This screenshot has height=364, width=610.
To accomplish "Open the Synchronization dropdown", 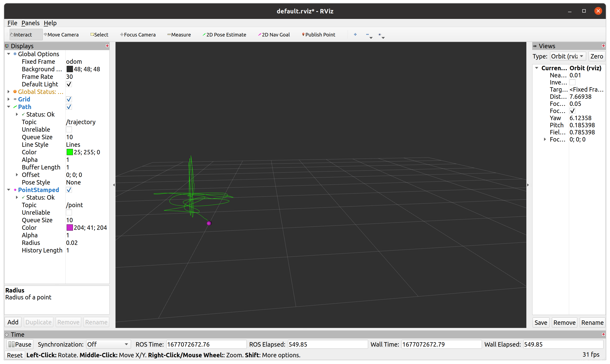I will tap(108, 344).
